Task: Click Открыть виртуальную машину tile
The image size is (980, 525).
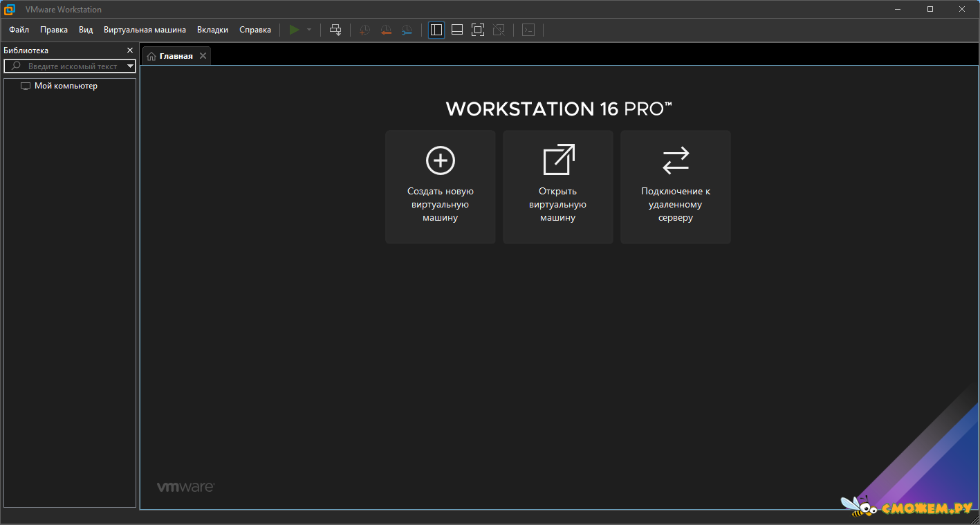Action: click(x=558, y=187)
